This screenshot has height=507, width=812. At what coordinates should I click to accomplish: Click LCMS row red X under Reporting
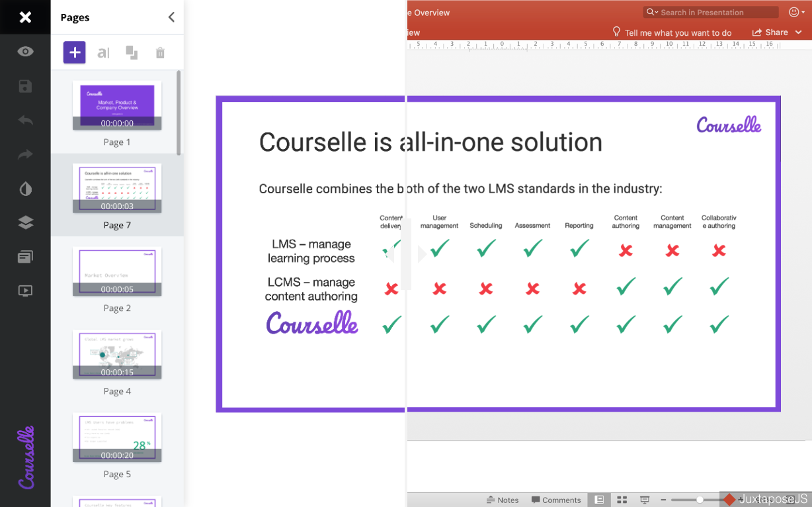pos(579,289)
